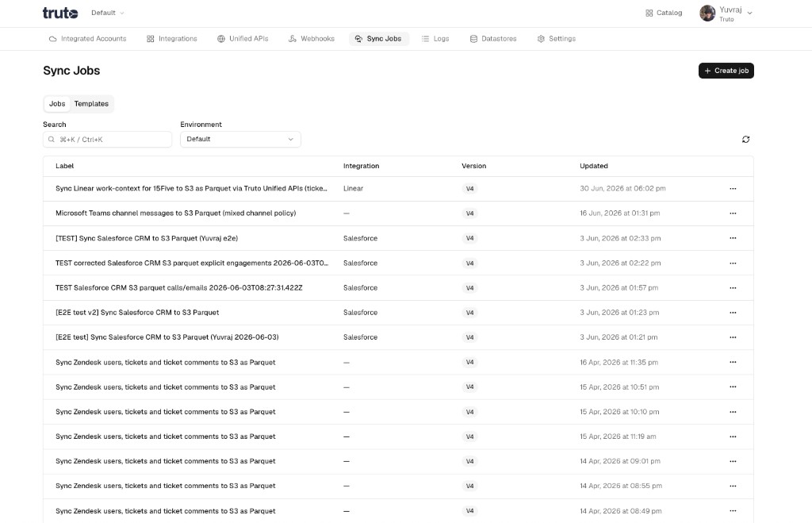Go to the Logs tab
The width and height of the screenshot is (812, 523).
click(435, 39)
